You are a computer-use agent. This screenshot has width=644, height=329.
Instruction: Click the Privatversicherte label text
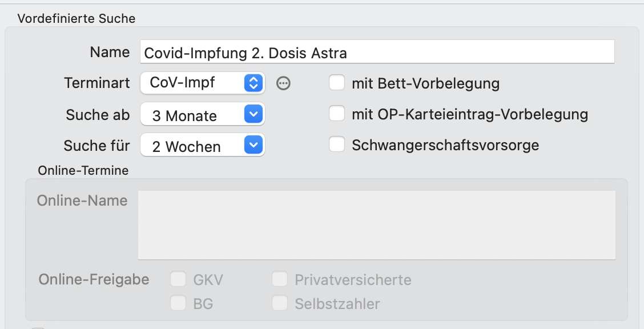click(x=353, y=280)
